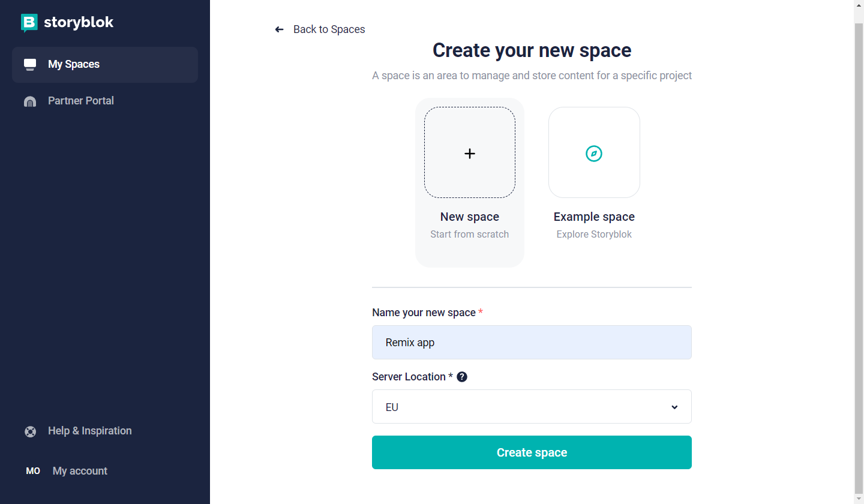
Task: Open My account in the sidebar
Action: pyautogui.click(x=105, y=471)
